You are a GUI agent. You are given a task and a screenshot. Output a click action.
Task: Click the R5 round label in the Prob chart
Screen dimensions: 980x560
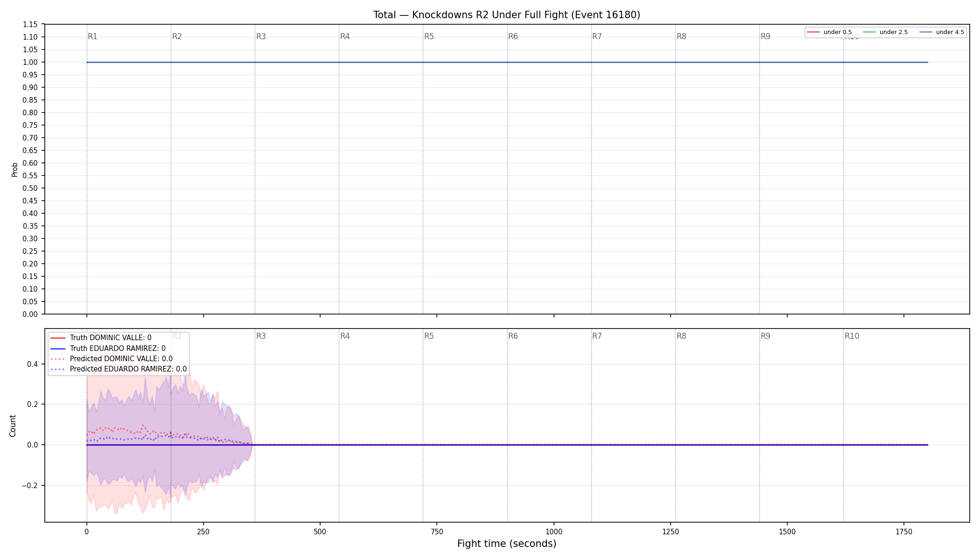tap(429, 36)
